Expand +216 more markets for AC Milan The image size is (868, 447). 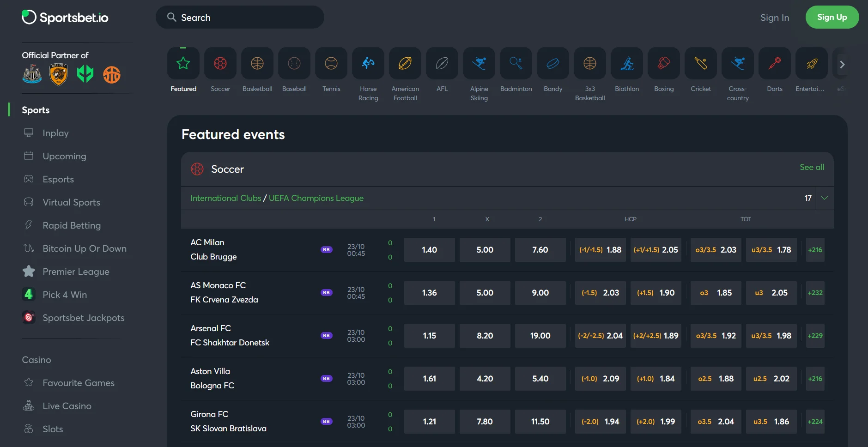[x=815, y=250]
